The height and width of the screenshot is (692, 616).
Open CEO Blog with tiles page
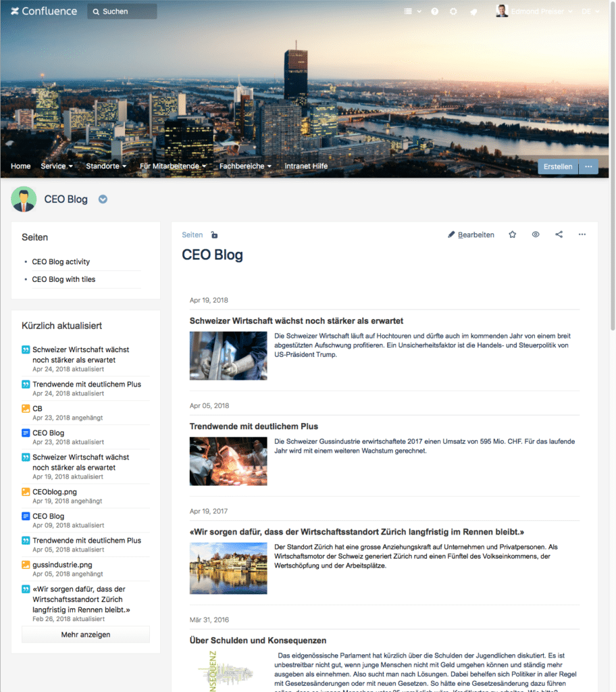click(63, 279)
